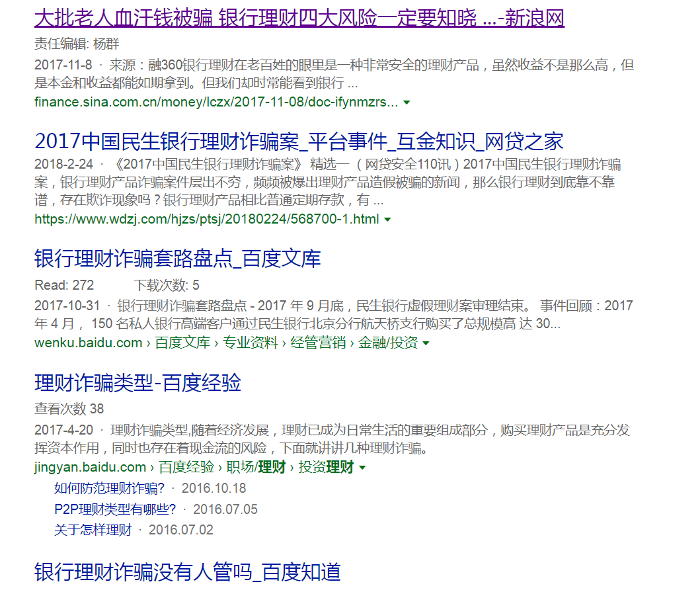The height and width of the screenshot is (592, 700).
Task: Click the 责任编辑: 杨群 text
Action: click(x=77, y=44)
